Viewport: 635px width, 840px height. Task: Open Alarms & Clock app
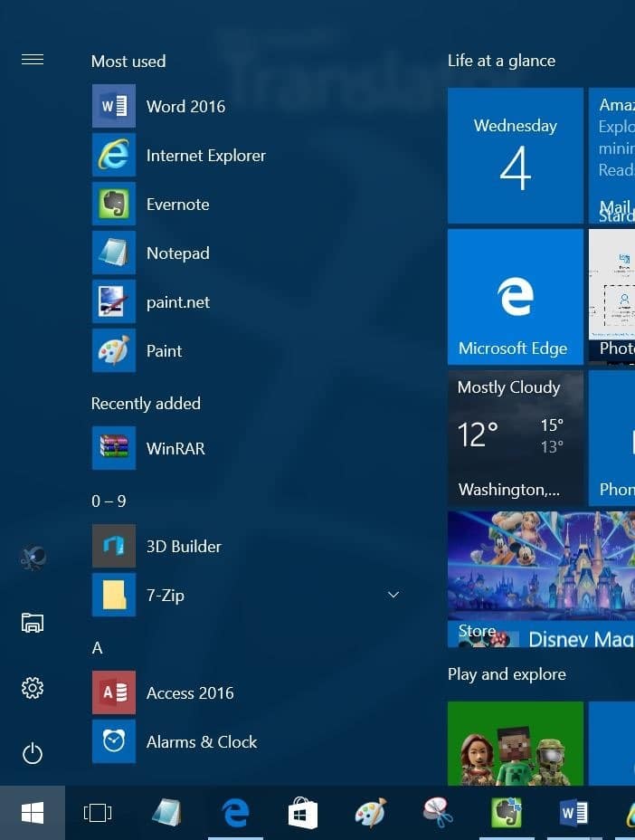(249, 742)
